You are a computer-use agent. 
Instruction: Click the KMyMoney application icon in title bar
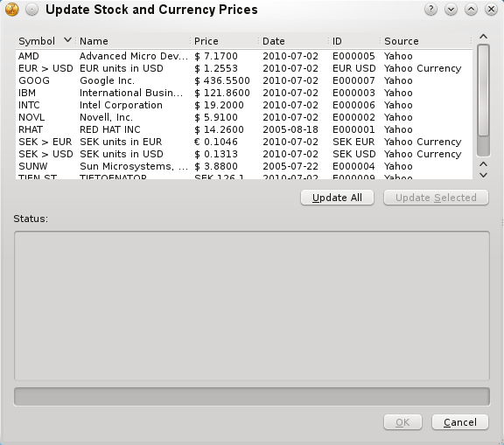(x=12, y=10)
